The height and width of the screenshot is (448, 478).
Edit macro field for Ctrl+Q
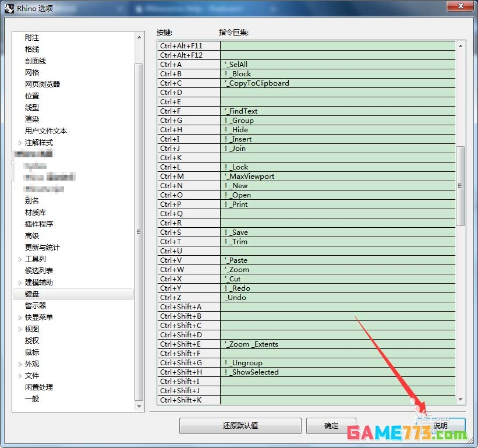pyautogui.click(x=338, y=214)
